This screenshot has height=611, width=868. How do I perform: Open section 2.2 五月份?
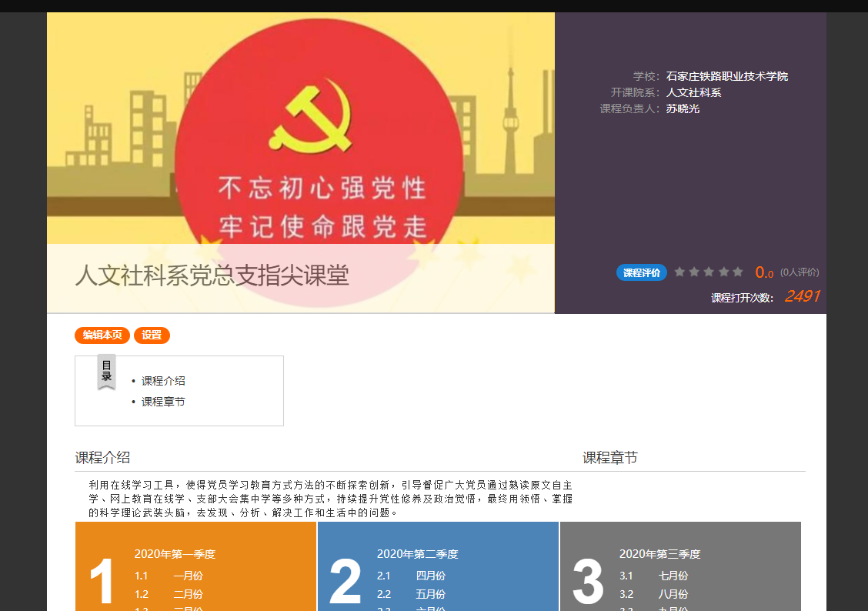coord(412,594)
